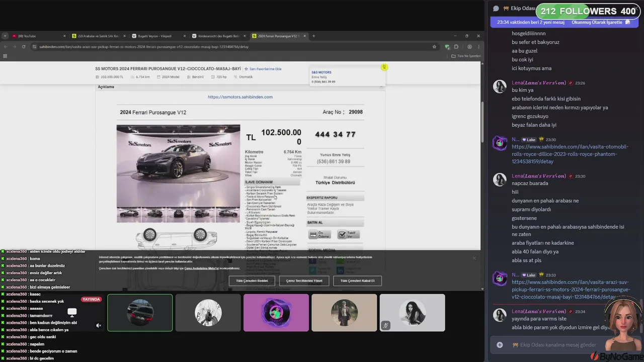Click the EKSPERTİZ RAPORU heading
The height and width of the screenshot is (362, 644).
(x=322, y=198)
